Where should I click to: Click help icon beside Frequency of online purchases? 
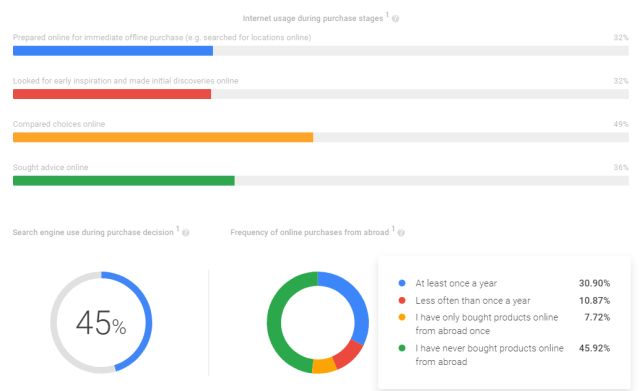click(401, 233)
